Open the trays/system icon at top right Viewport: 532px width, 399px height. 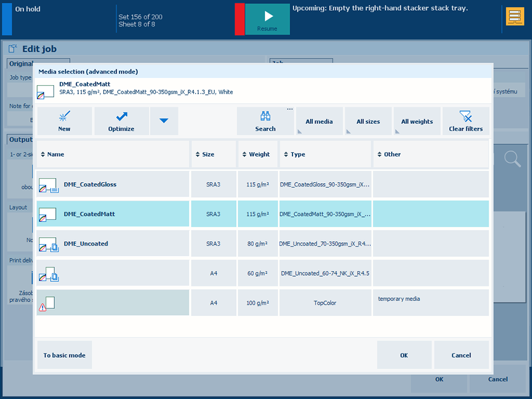515,17
